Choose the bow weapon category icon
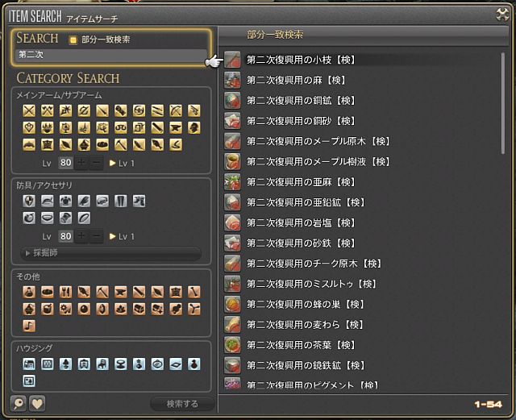This screenshot has height=420, width=516. point(176,111)
